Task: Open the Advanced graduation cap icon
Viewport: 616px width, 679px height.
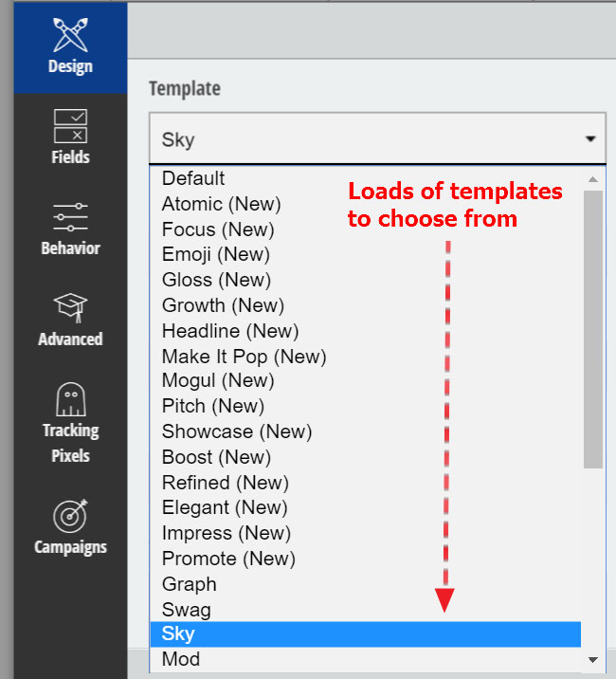Action: (70, 306)
